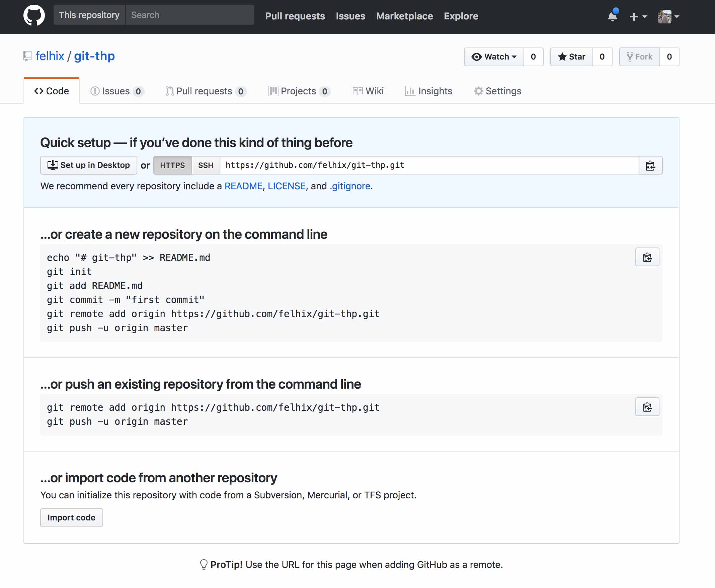The width and height of the screenshot is (715, 588).
Task: Open the Settings tab
Action: [497, 91]
